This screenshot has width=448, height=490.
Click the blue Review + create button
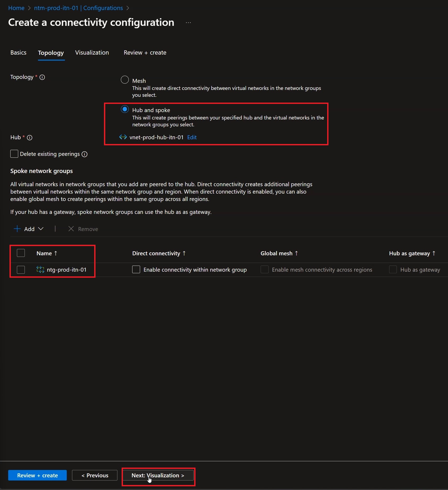37,475
